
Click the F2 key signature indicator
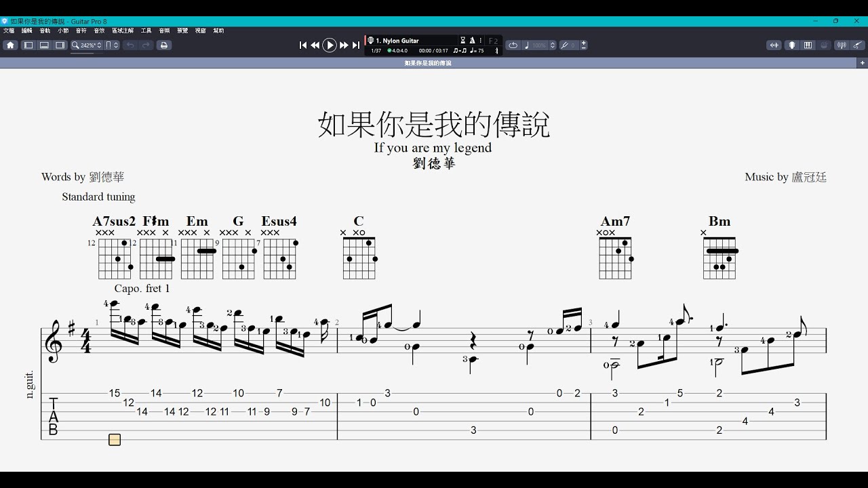coord(494,41)
